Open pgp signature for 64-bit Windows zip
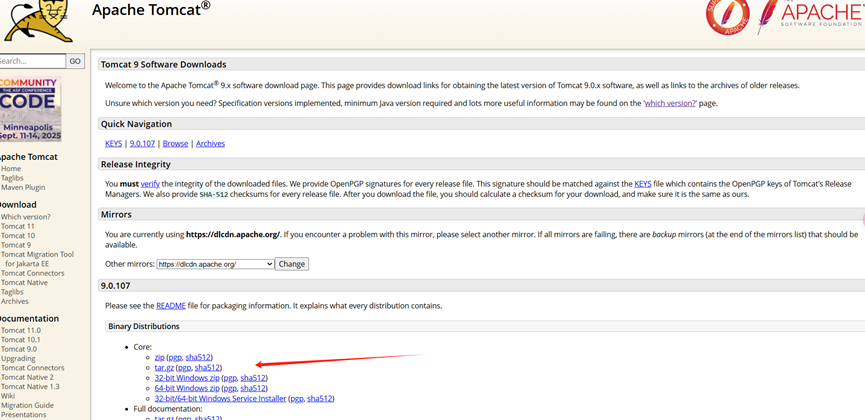Screen dimensions: 865x420 pos(230,388)
